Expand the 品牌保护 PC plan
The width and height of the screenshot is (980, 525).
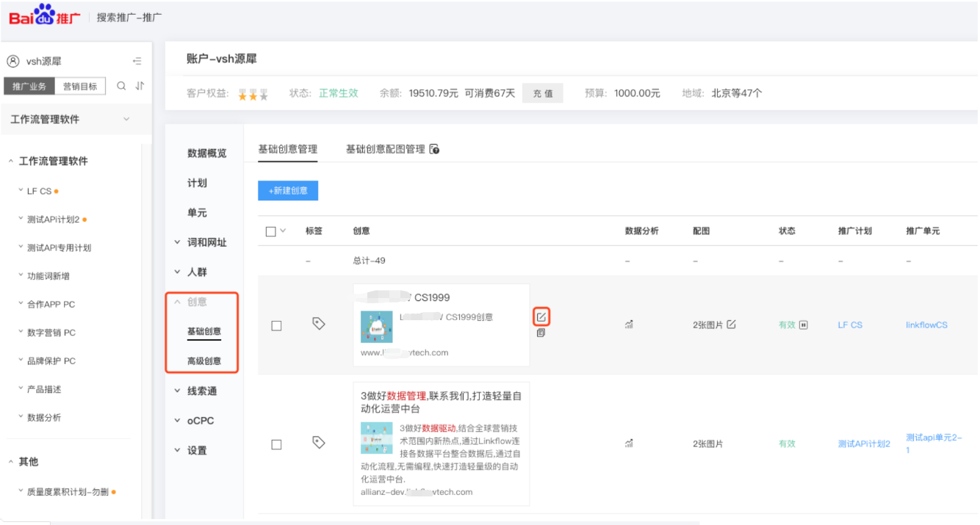tap(21, 361)
